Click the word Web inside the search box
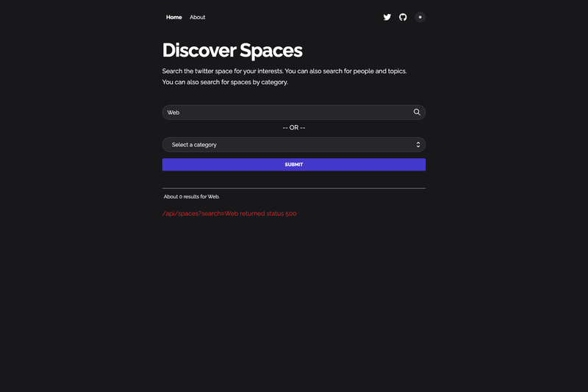This screenshot has width=588, height=392. point(173,113)
